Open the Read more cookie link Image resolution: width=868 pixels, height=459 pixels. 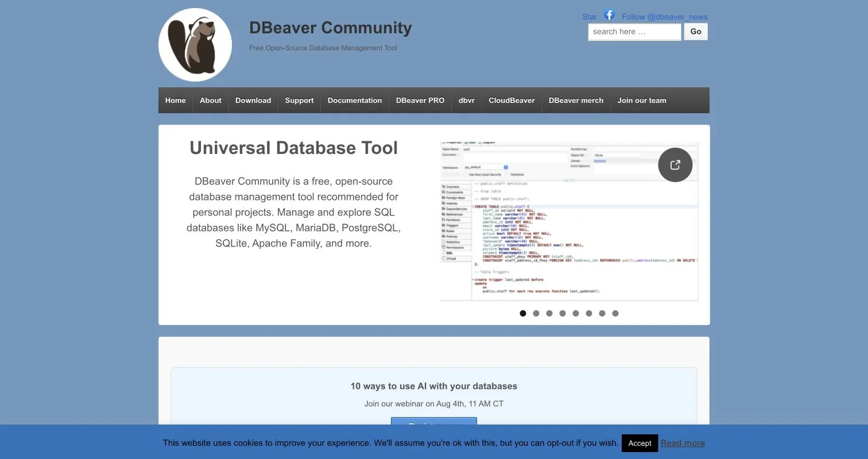tap(683, 443)
